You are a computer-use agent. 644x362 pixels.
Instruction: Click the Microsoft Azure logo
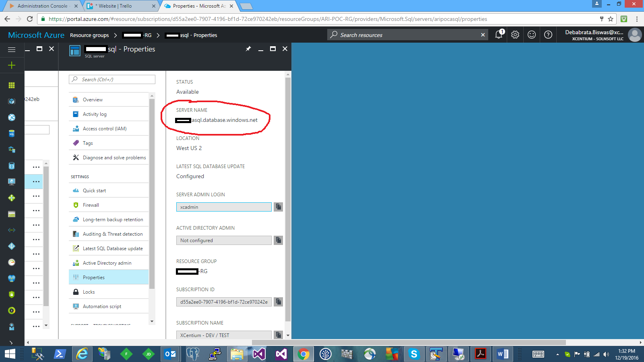[x=36, y=35]
